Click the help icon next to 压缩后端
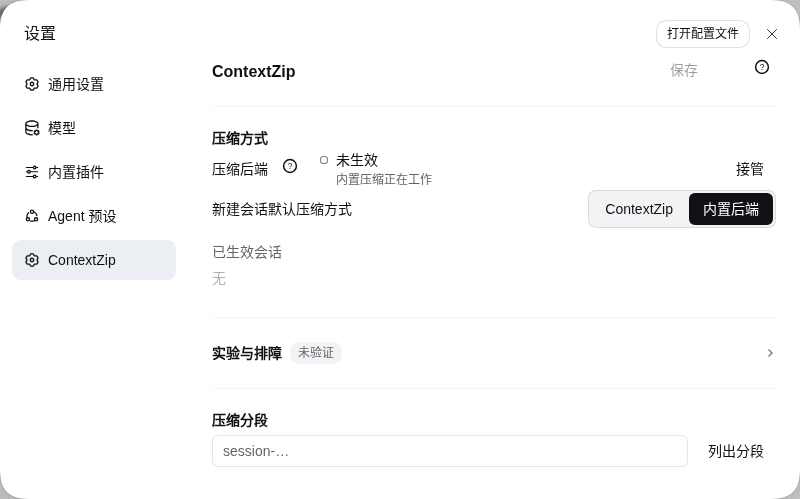 tap(290, 166)
